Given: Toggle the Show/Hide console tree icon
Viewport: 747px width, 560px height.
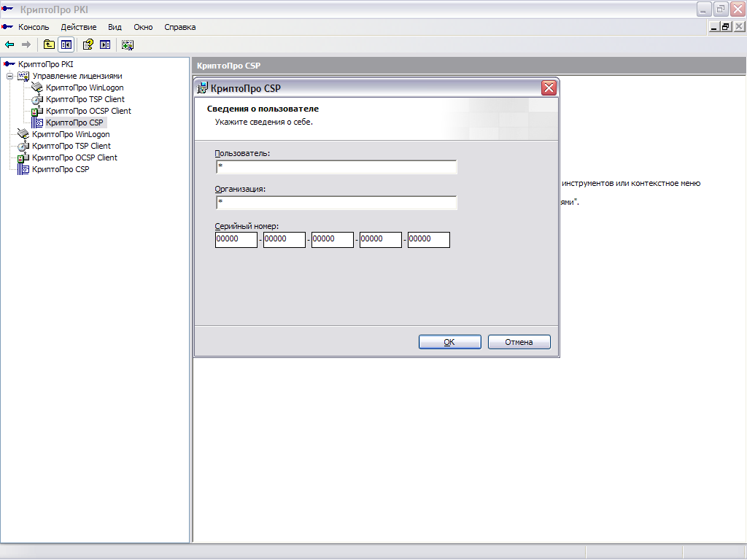Looking at the screenshot, I should tap(66, 44).
